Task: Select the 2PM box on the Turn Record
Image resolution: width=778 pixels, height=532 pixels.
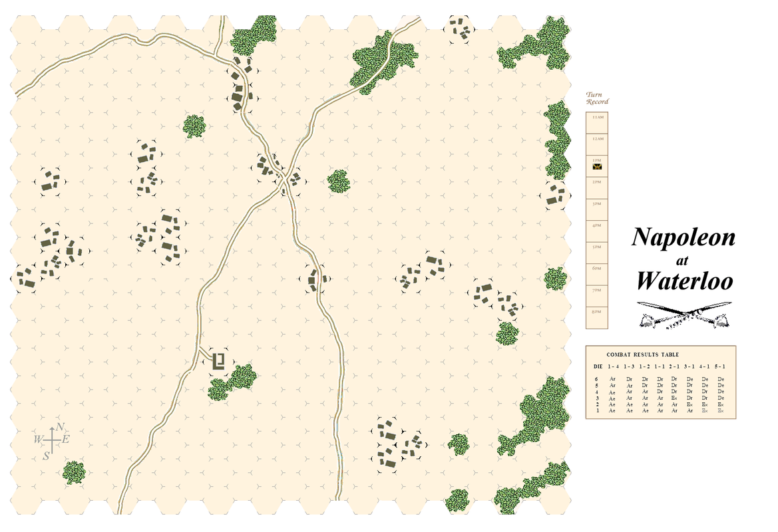Action: point(597,188)
